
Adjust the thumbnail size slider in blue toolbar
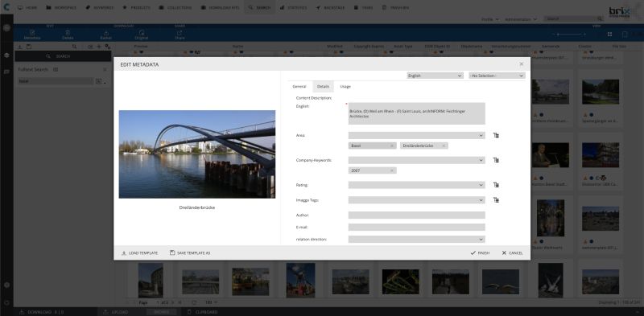(568, 35)
